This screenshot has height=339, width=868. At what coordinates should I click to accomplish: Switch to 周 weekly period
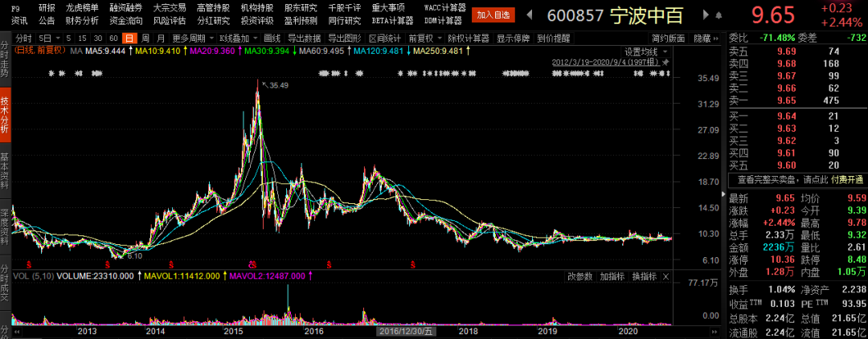point(145,39)
